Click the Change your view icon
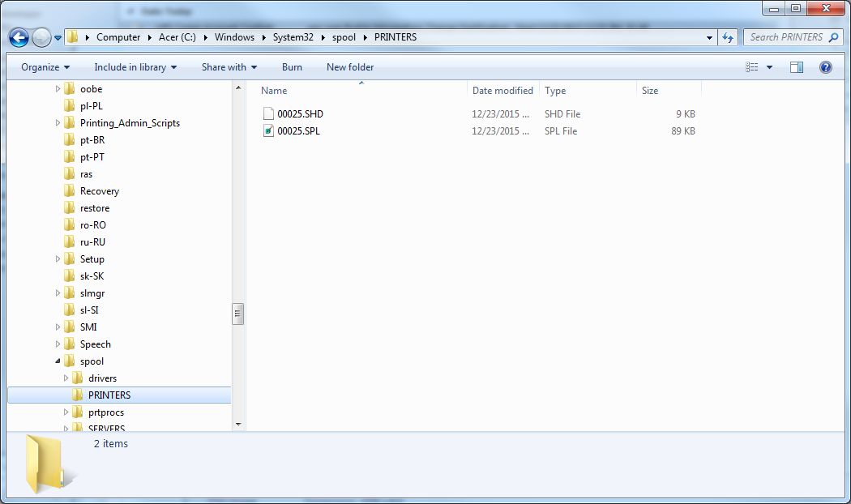The image size is (851, 504). pyautogui.click(x=752, y=67)
